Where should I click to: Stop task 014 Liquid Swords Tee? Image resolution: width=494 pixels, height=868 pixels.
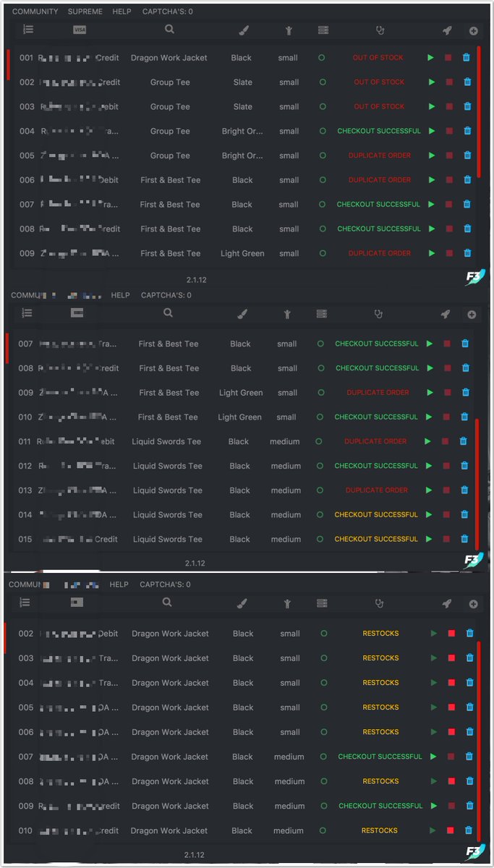[x=447, y=515]
